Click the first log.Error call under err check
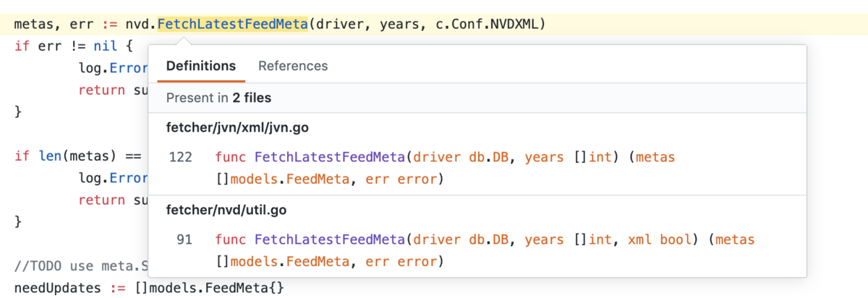Viewport: 868px width, 298px height. [x=112, y=68]
